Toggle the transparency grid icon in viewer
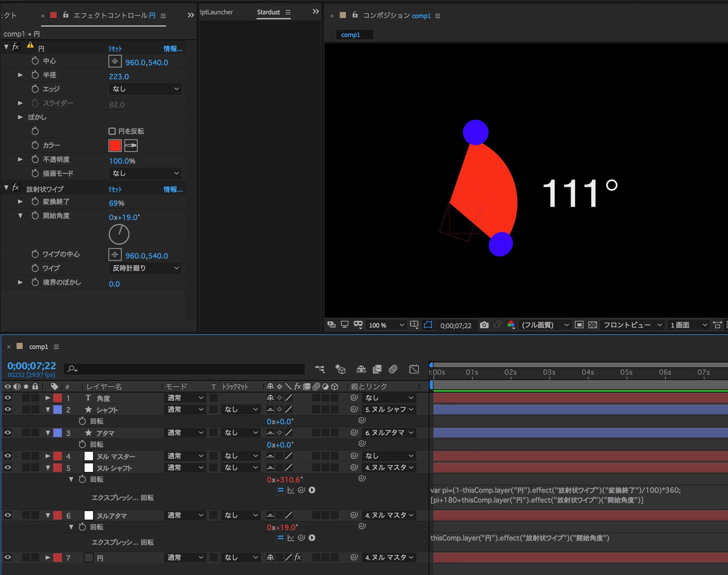The image size is (728, 575). [x=593, y=325]
